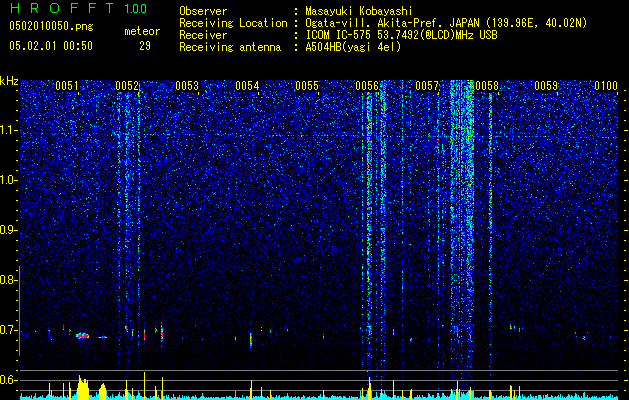Click time marker 0100
629x400 pixels.
coord(606,86)
